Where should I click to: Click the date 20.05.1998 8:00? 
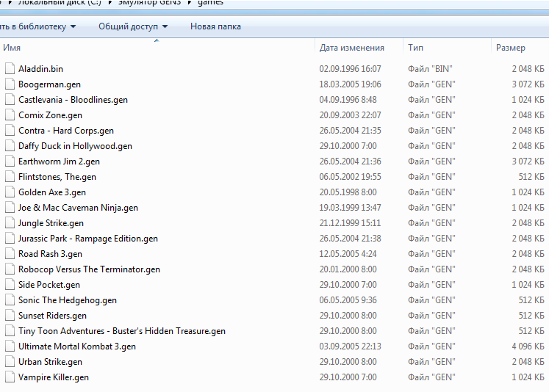click(348, 192)
